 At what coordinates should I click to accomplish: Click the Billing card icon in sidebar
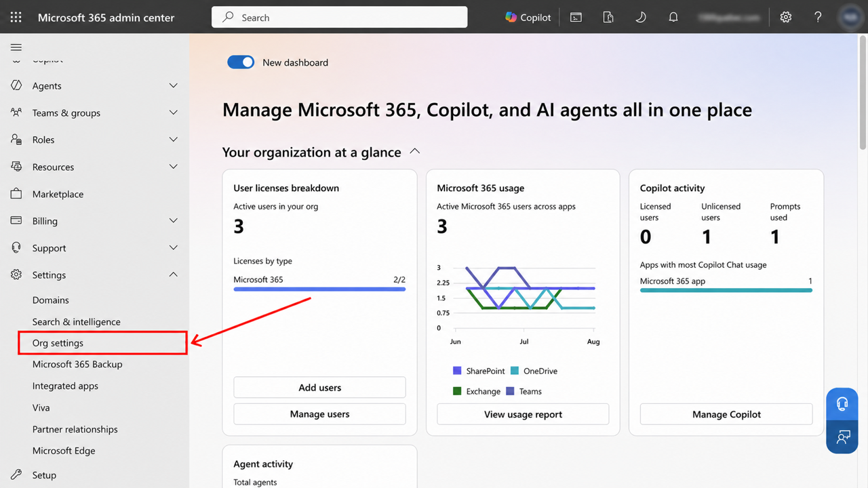coord(16,221)
